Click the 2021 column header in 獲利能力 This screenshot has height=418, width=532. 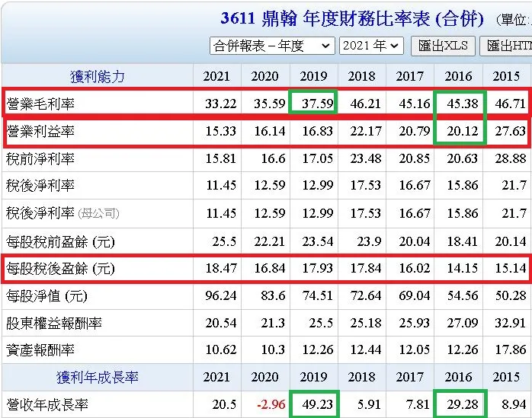[216, 76]
